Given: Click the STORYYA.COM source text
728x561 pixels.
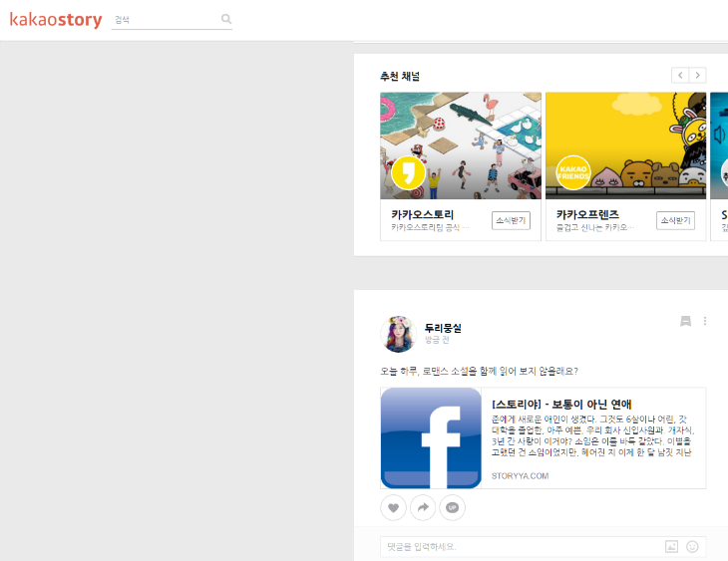Looking at the screenshot, I should pyautogui.click(x=520, y=476).
